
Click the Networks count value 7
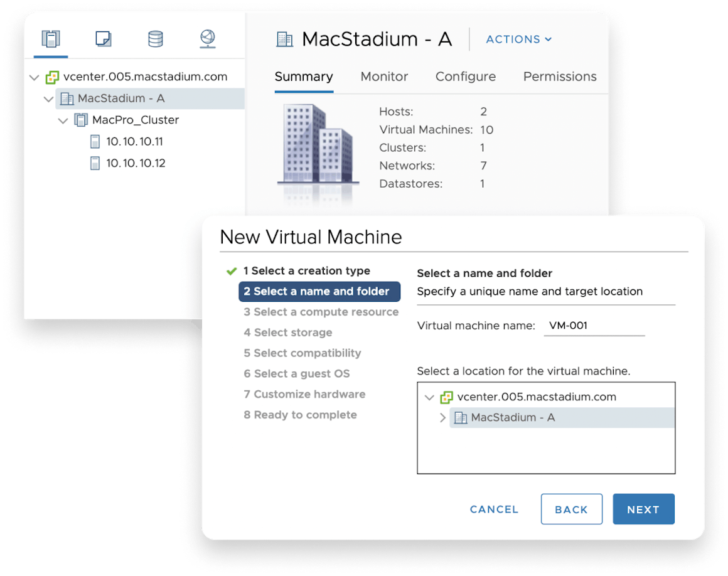tap(483, 166)
